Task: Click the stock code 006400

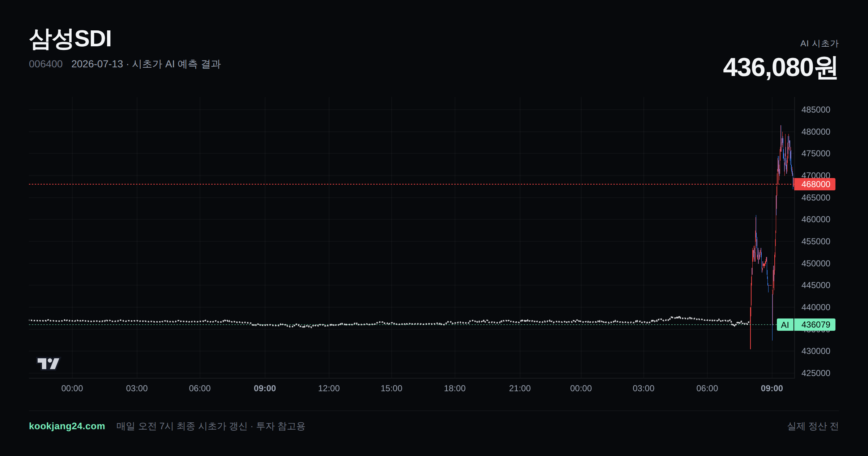Action: pos(46,64)
